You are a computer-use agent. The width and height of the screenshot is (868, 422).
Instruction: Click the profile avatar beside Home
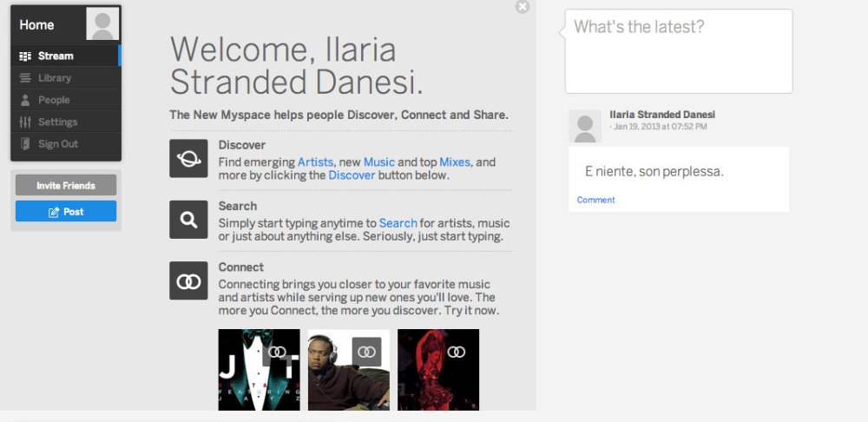tap(102, 24)
